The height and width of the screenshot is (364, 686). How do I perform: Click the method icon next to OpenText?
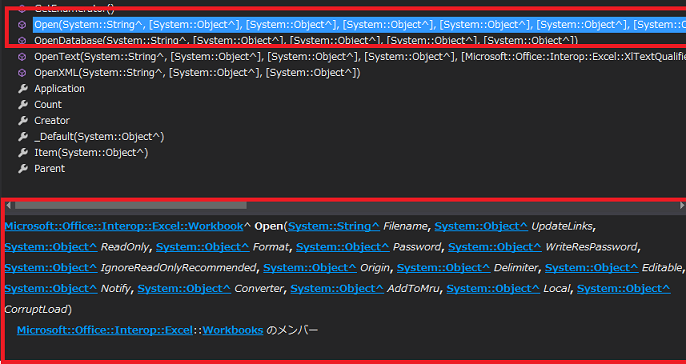point(22,57)
